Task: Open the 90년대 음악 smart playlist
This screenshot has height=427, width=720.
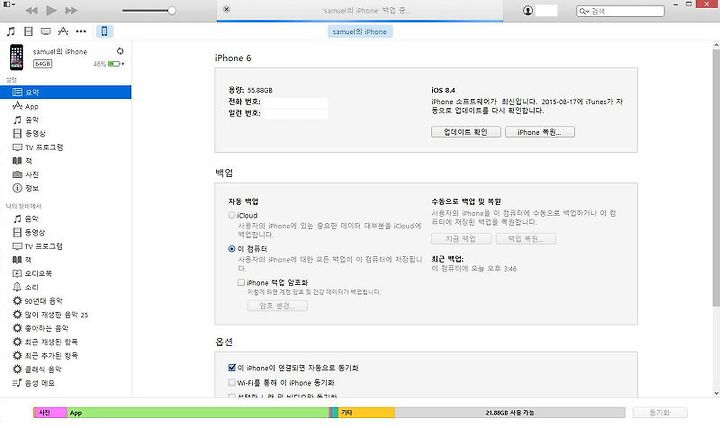Action: [x=66, y=301]
